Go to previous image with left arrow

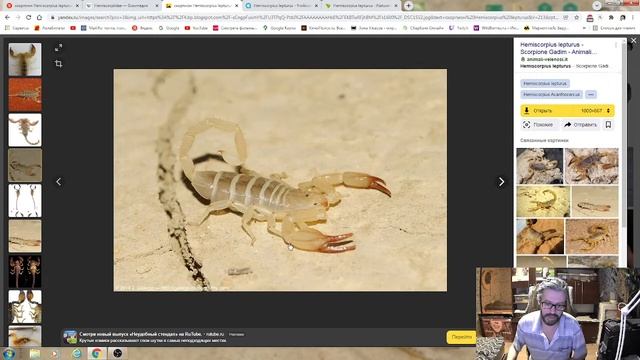click(x=58, y=182)
